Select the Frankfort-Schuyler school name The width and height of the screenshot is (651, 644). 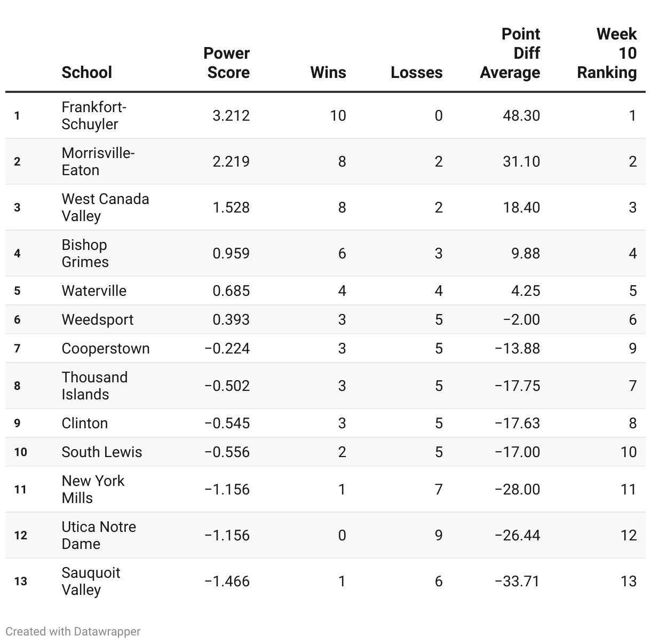94,116
